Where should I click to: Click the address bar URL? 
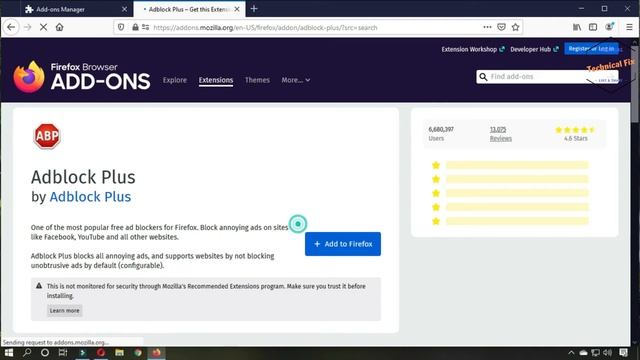coord(265,28)
